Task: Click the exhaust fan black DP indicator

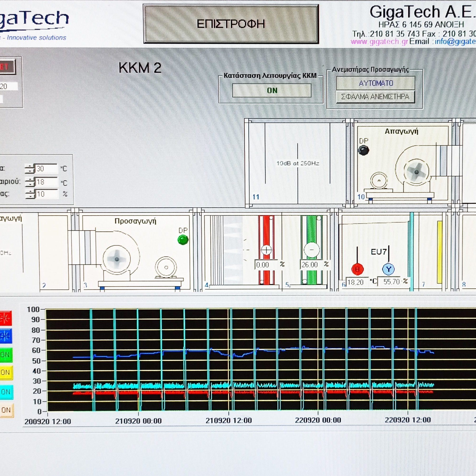Action: point(363,150)
